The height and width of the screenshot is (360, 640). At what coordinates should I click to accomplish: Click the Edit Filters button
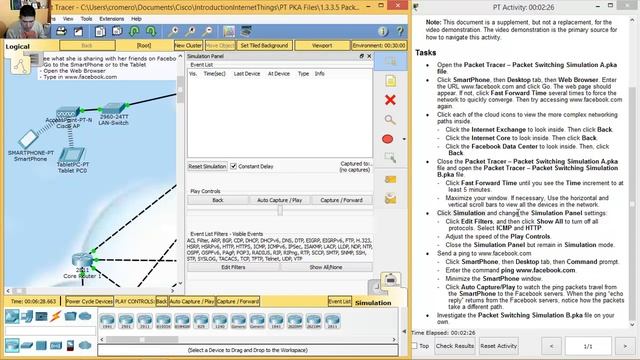point(233,267)
